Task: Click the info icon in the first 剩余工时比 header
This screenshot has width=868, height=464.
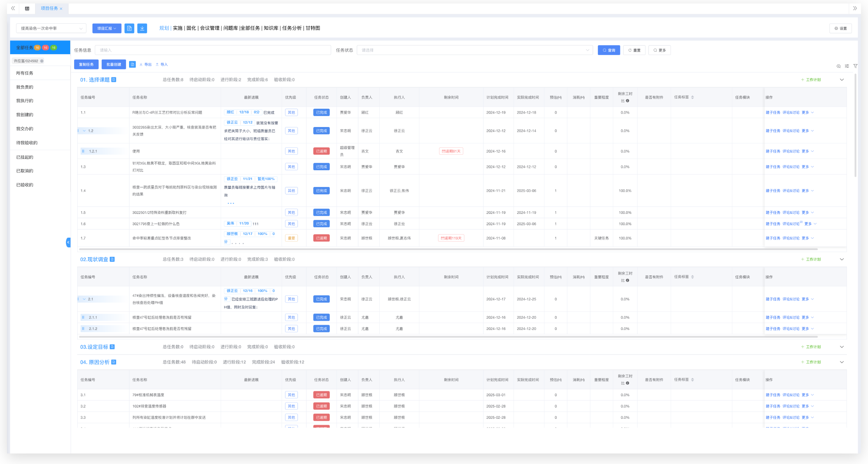Action: point(627,101)
